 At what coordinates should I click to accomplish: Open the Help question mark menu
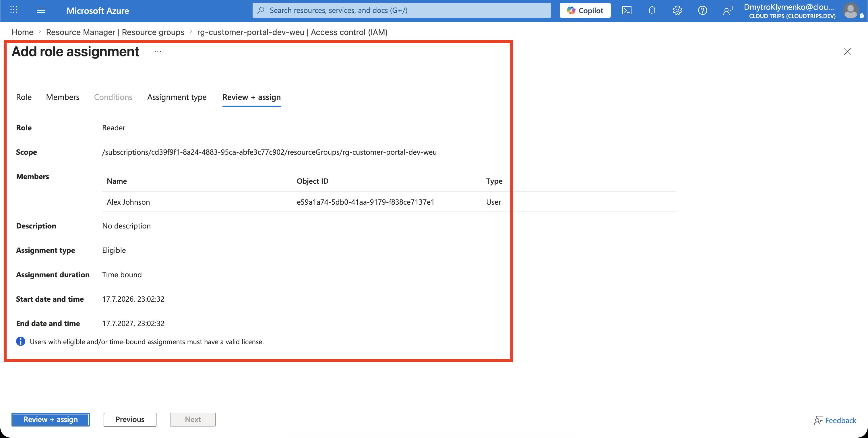[x=702, y=10]
